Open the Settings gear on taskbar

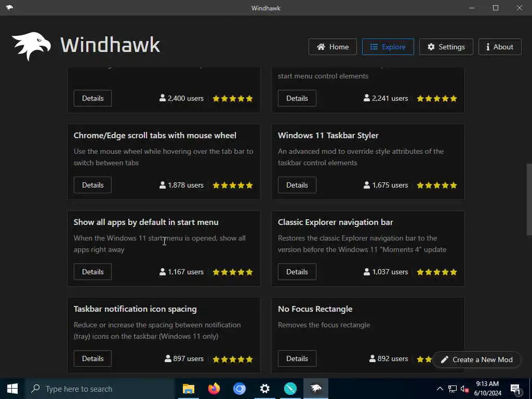pyautogui.click(x=264, y=389)
